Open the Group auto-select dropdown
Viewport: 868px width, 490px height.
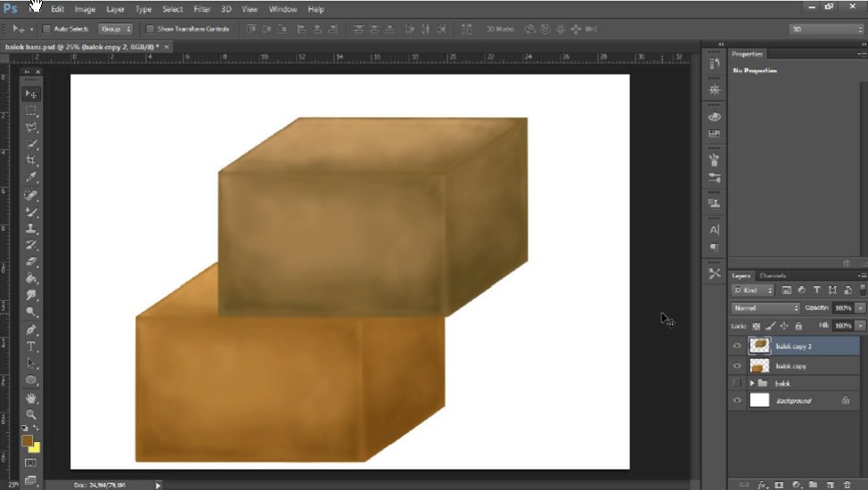[115, 29]
